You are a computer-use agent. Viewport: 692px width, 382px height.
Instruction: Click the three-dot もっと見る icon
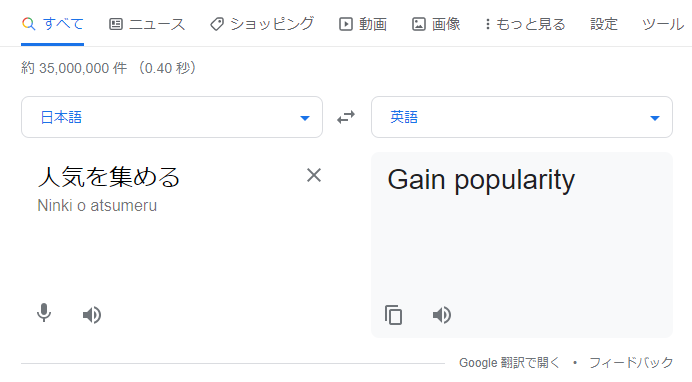pyautogui.click(x=488, y=24)
